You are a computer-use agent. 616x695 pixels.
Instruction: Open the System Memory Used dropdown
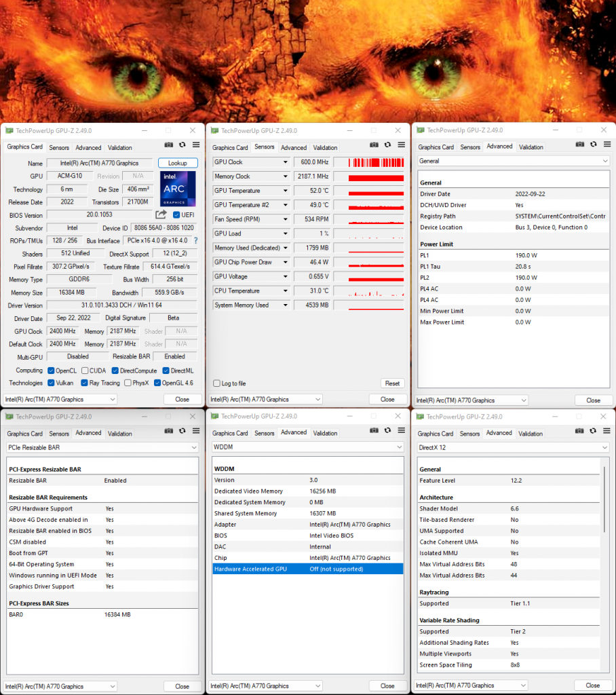click(x=286, y=305)
